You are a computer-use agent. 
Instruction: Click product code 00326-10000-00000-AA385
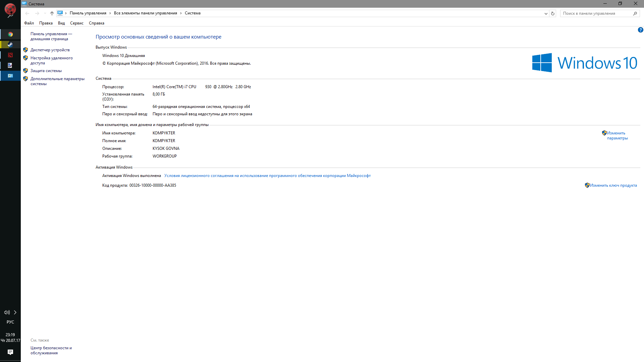pyautogui.click(x=153, y=185)
